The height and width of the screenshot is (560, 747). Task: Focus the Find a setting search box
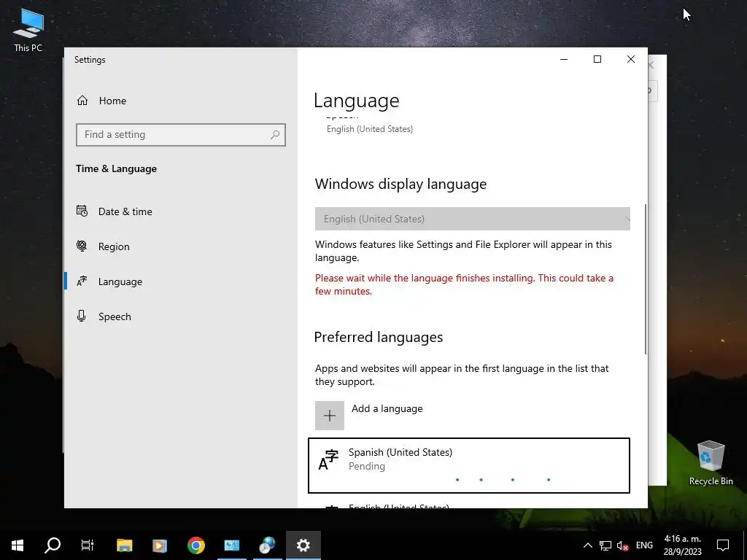pyautogui.click(x=181, y=135)
